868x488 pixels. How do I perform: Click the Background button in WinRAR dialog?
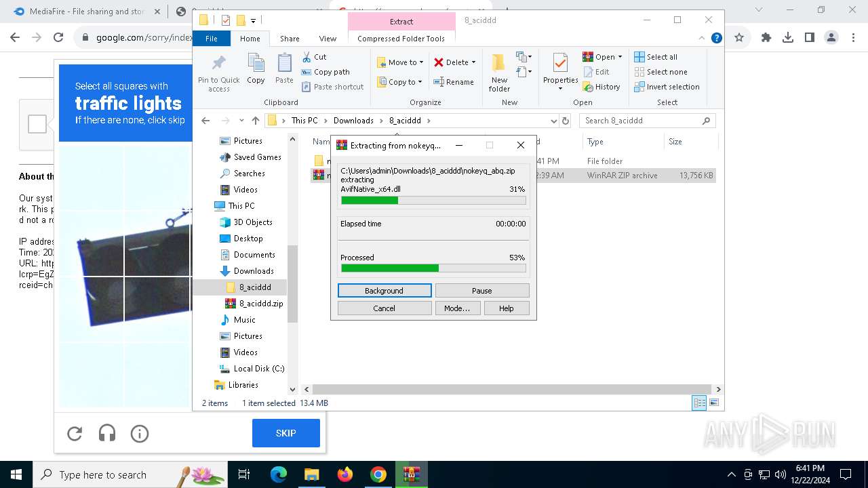pyautogui.click(x=384, y=291)
